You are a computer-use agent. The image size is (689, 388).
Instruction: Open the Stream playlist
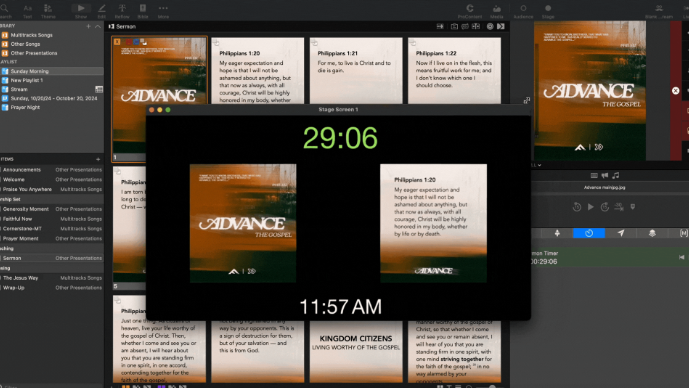point(52,89)
